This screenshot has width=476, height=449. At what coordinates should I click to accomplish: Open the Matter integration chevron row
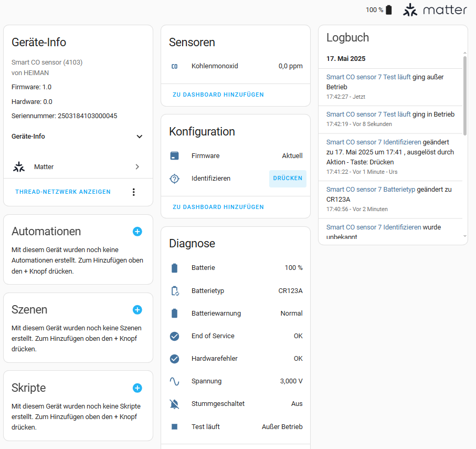137,167
